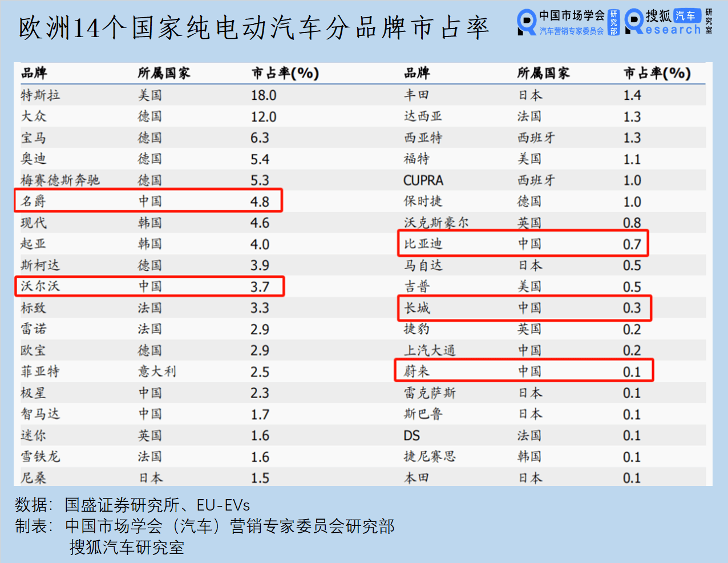Image resolution: width=728 pixels, height=563 pixels.
Task: Click the brand cell 捷豹
Action: (x=417, y=329)
